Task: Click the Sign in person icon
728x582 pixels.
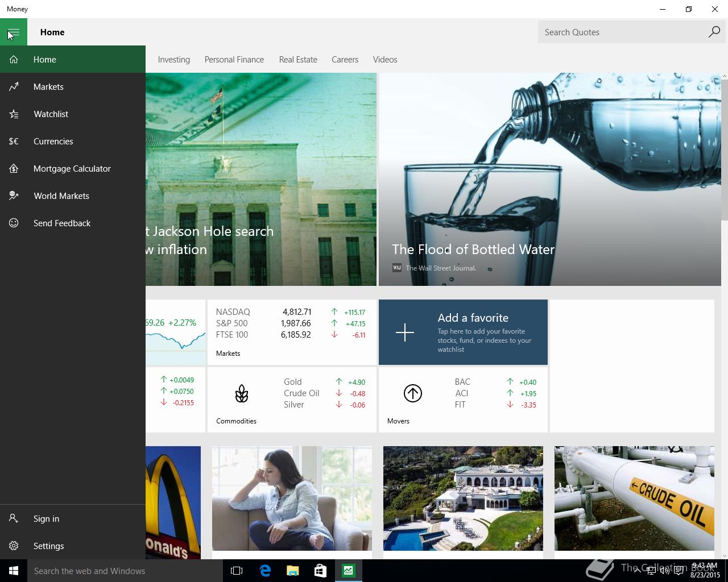Action: point(14,519)
